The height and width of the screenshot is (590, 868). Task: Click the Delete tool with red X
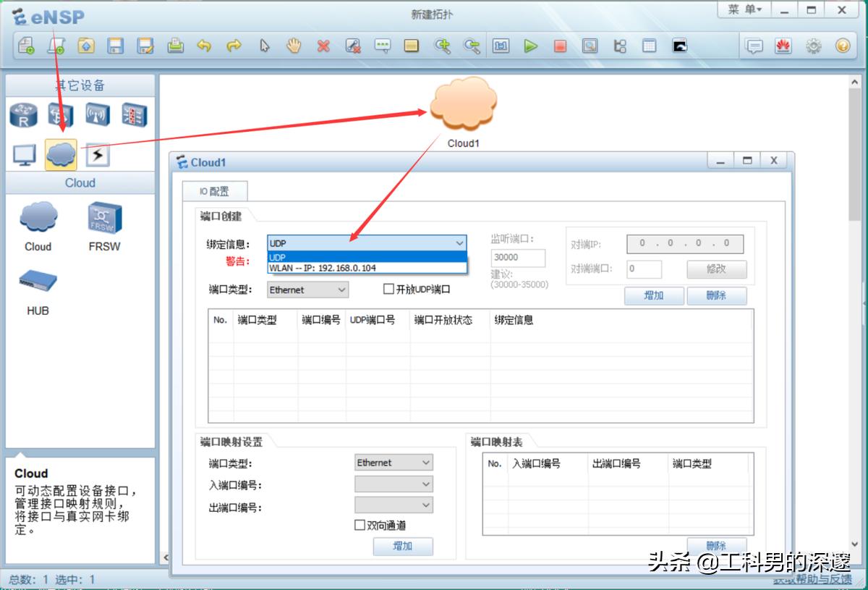[x=323, y=46]
